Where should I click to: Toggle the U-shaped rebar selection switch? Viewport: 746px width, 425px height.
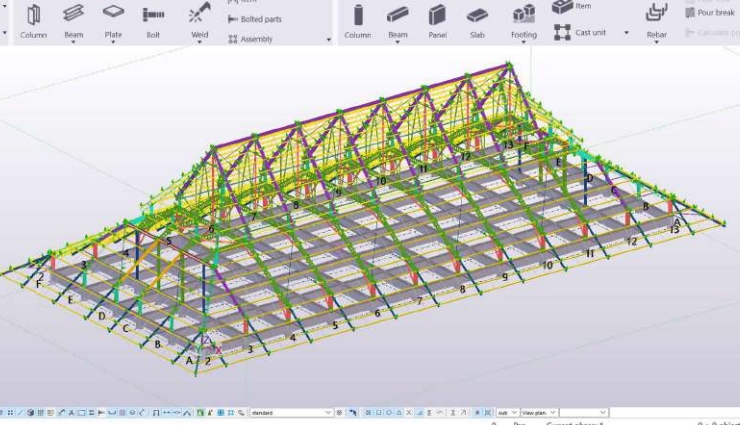(112, 413)
